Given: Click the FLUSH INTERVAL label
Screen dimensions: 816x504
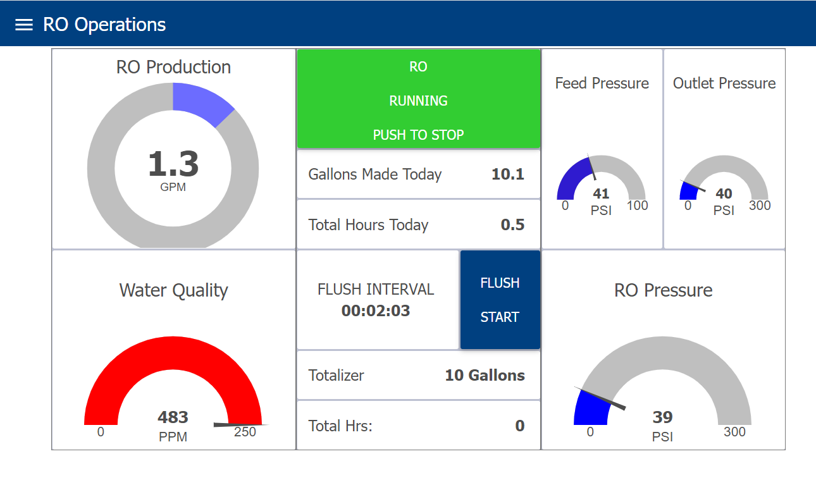Looking at the screenshot, I should [376, 290].
